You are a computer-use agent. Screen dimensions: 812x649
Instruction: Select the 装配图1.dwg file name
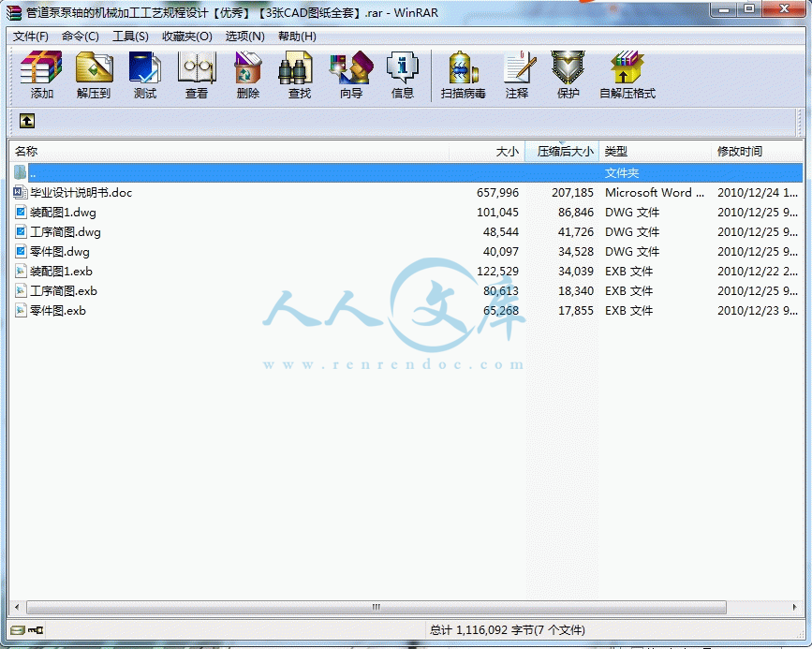[63, 213]
